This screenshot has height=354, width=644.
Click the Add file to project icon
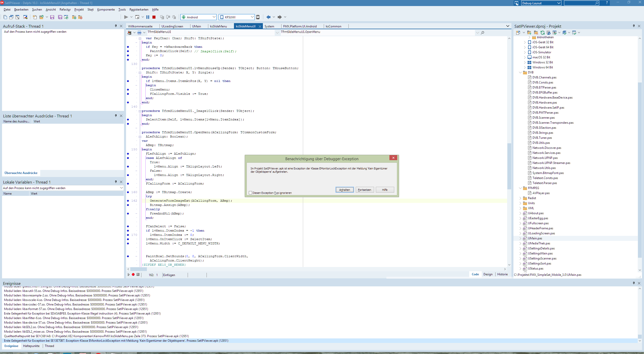(x=74, y=17)
